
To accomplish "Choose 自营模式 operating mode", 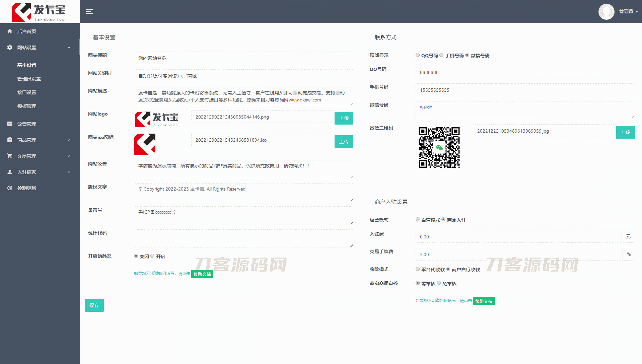I will click(x=418, y=220).
